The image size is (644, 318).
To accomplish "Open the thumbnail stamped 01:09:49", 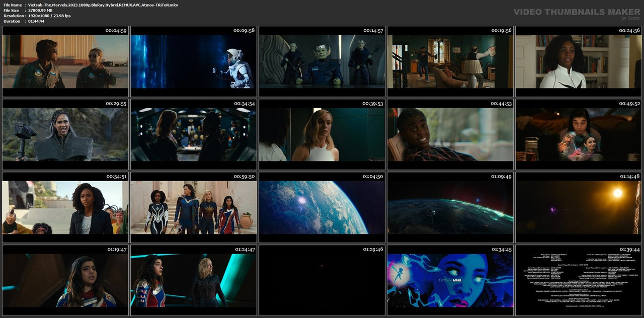I will tap(450, 207).
